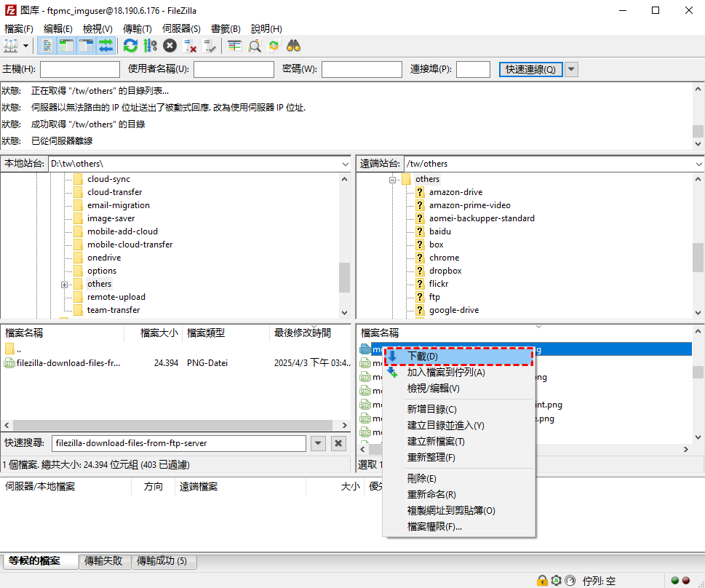Toggle processing of the transfer queue
The height and width of the screenshot is (588, 705).
150,46
